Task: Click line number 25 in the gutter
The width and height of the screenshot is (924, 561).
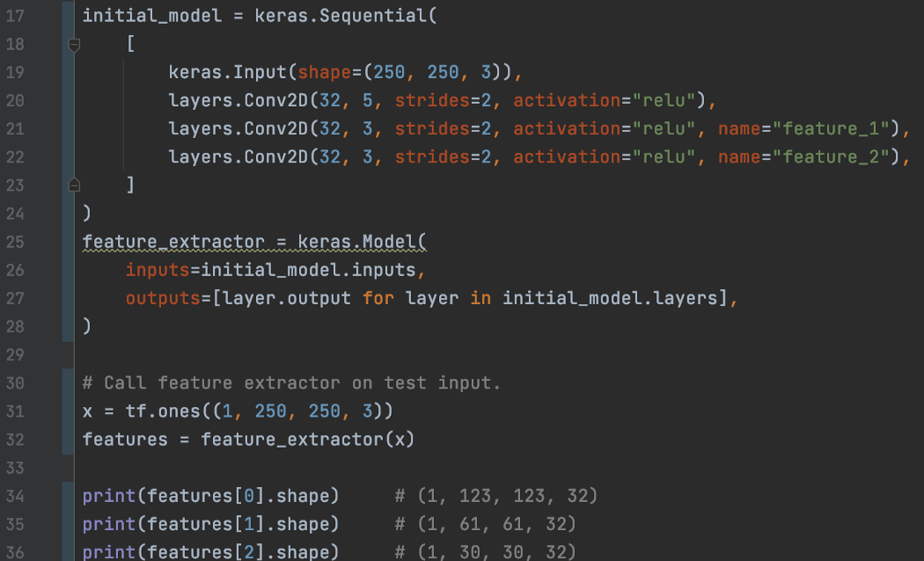Action: tap(15, 242)
